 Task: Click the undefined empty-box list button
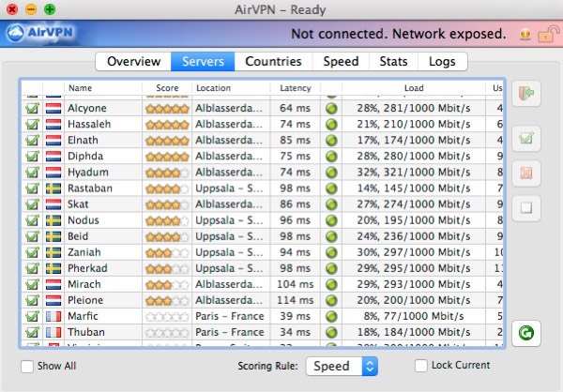tap(525, 207)
